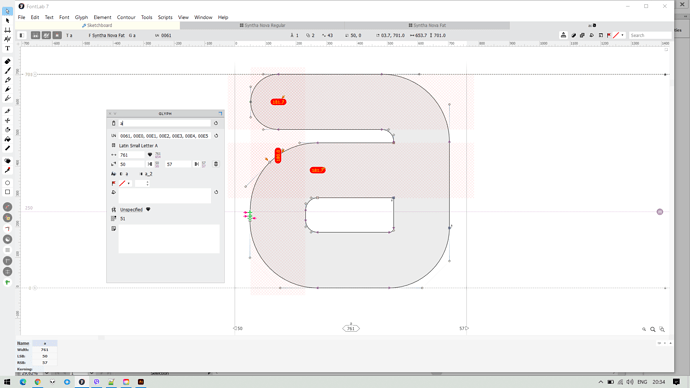Image resolution: width=690 pixels, height=388 pixels.
Task: Click the advance width field showing 761
Action: click(x=132, y=155)
